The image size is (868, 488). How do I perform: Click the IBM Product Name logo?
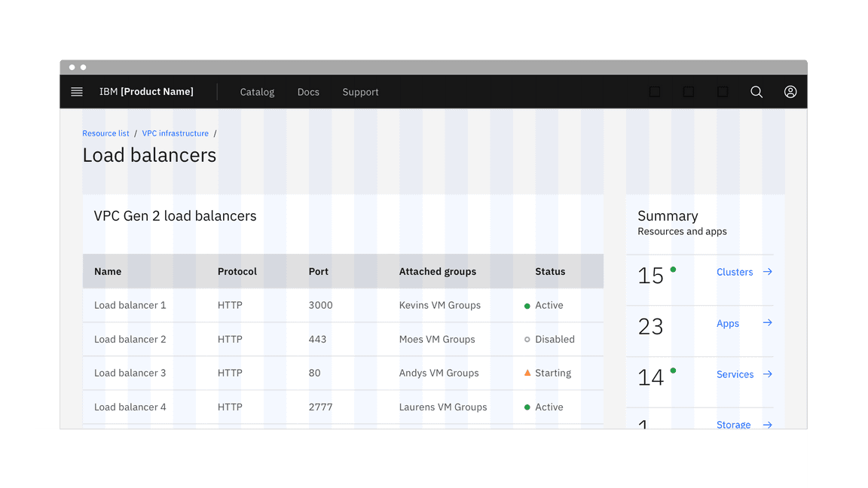pos(146,92)
